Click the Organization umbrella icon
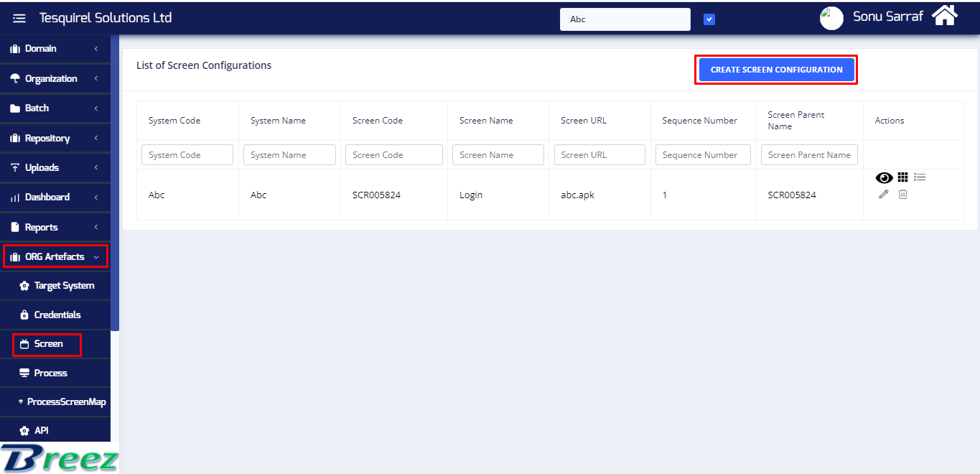This screenshot has height=474, width=980. (x=14, y=79)
